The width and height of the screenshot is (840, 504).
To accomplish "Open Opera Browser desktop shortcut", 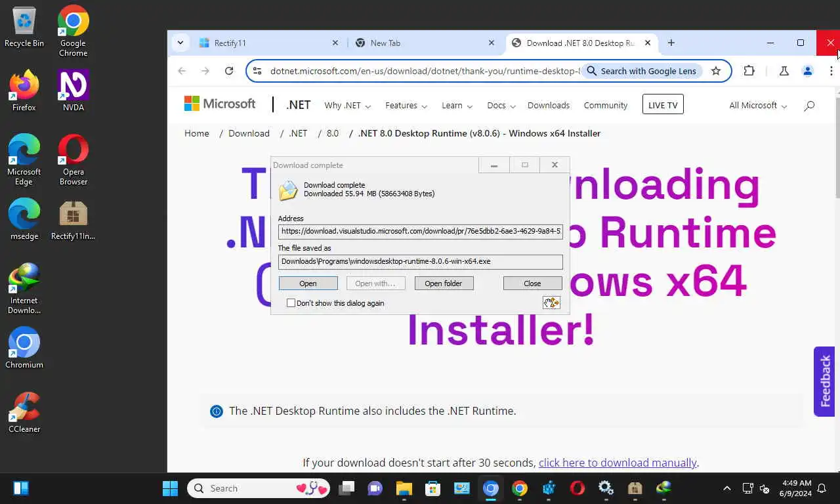I will point(73,159).
